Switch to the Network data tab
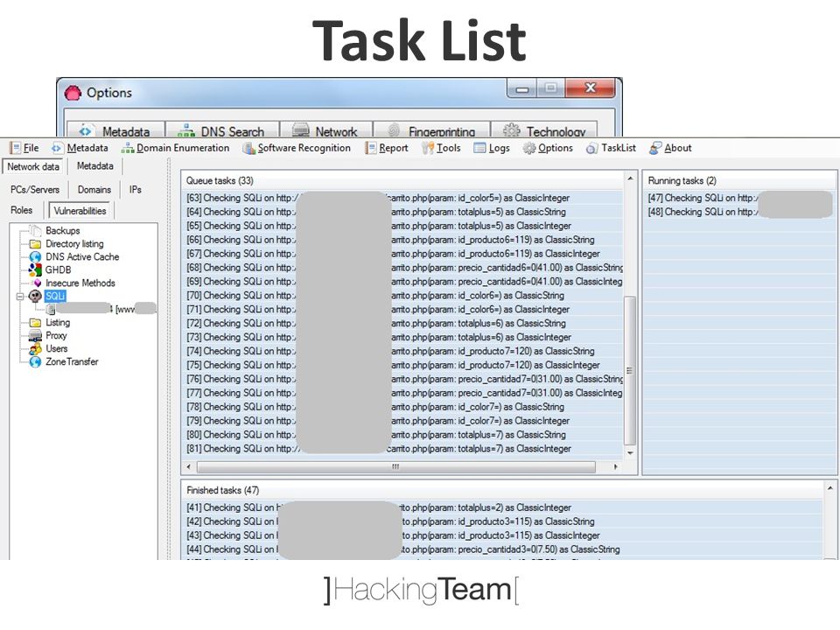Image resolution: width=840 pixels, height=630 pixels. 33,166
